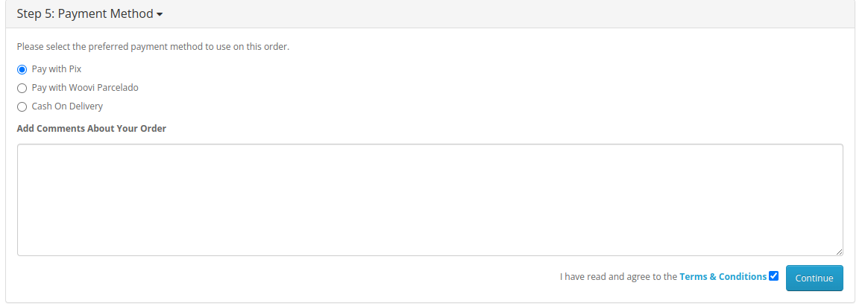This screenshot has height=306, width=868.
Task: Focus the order comments text area
Action: pos(430,200)
